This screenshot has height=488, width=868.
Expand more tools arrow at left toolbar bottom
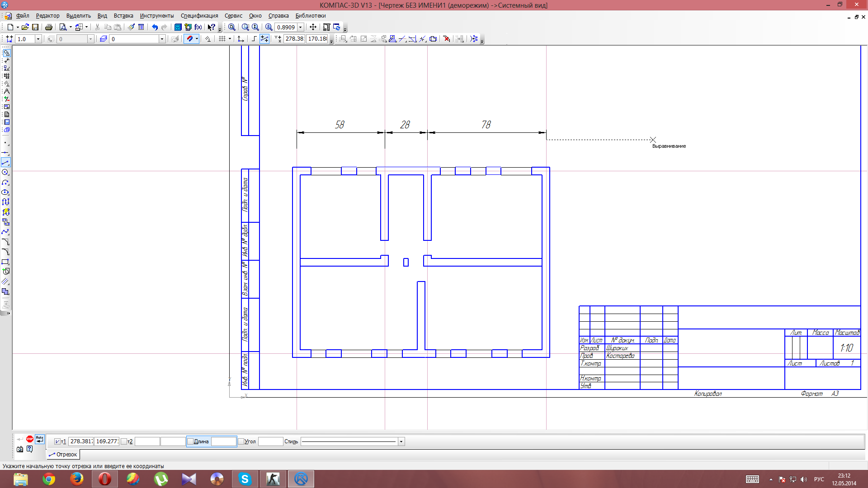(x=8, y=313)
